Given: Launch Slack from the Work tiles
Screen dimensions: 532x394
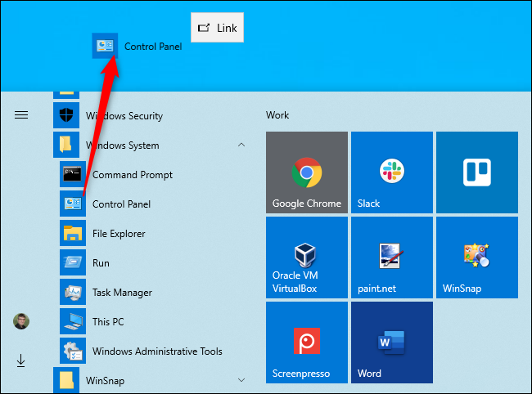Looking at the screenshot, I should point(391,172).
